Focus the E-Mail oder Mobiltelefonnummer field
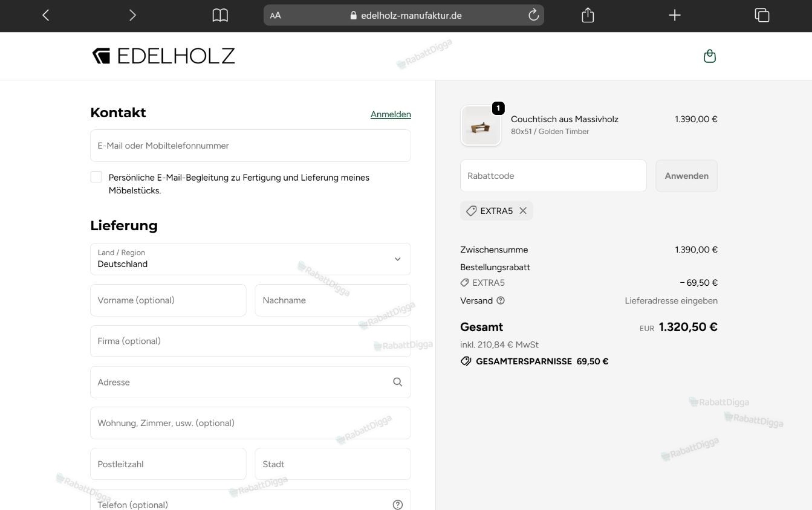 click(250, 146)
